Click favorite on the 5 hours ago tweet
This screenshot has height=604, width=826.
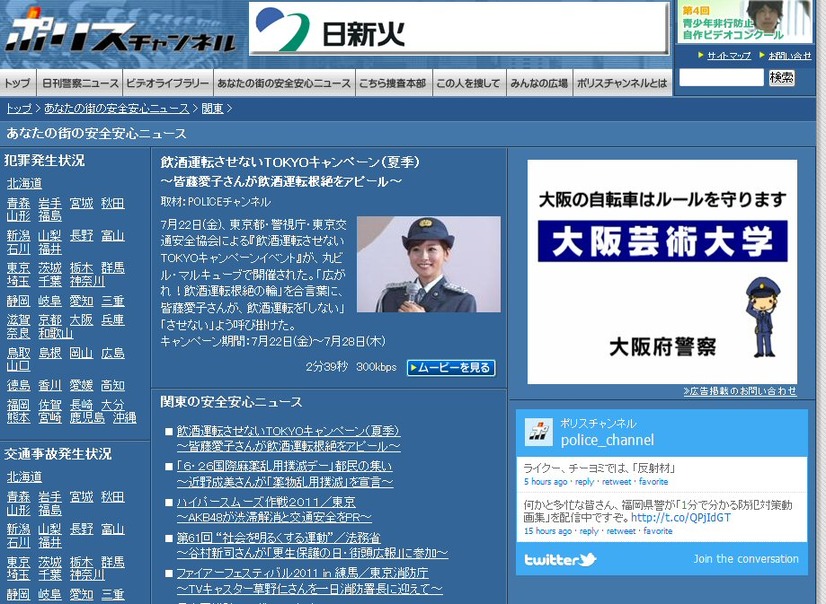pyautogui.click(x=653, y=482)
